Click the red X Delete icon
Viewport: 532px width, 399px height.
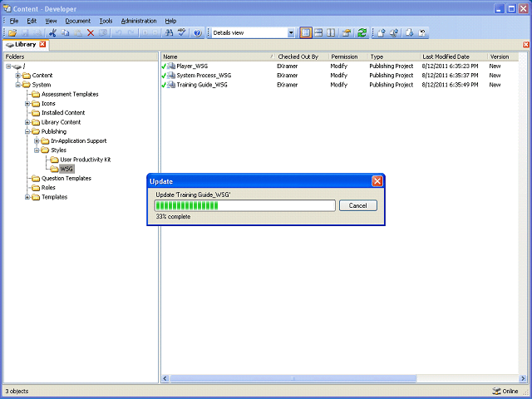[91, 33]
